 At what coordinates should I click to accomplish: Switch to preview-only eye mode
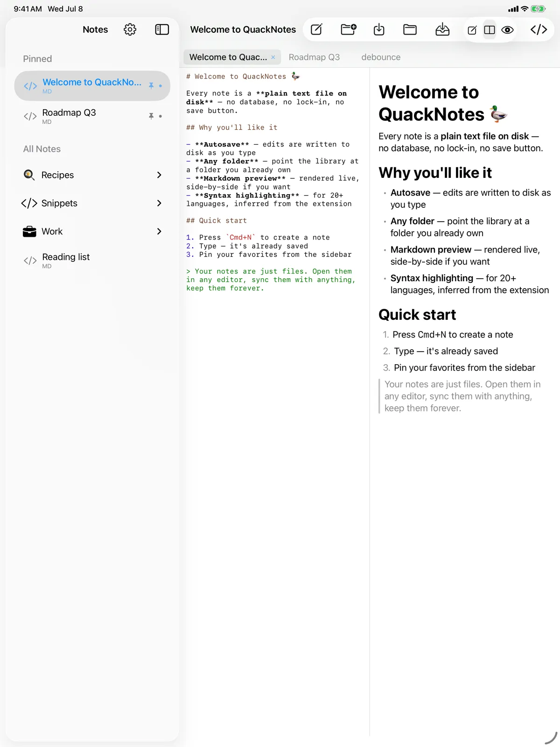[507, 30]
